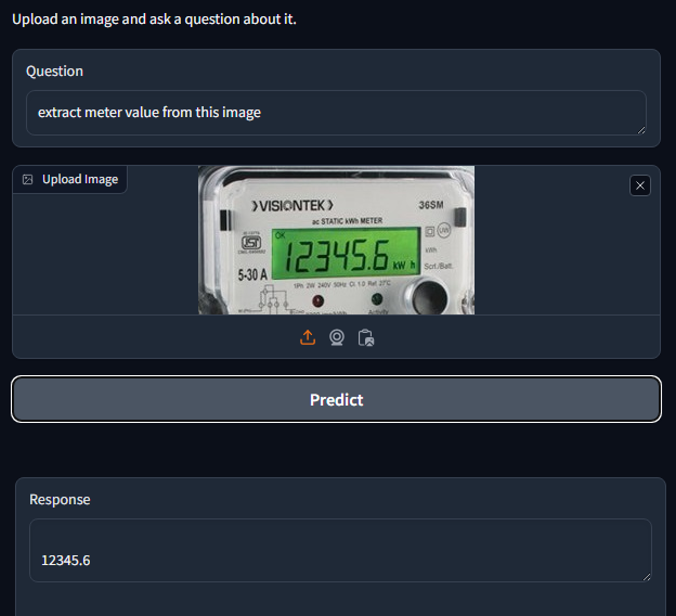Click the black round button on meter

429,297
